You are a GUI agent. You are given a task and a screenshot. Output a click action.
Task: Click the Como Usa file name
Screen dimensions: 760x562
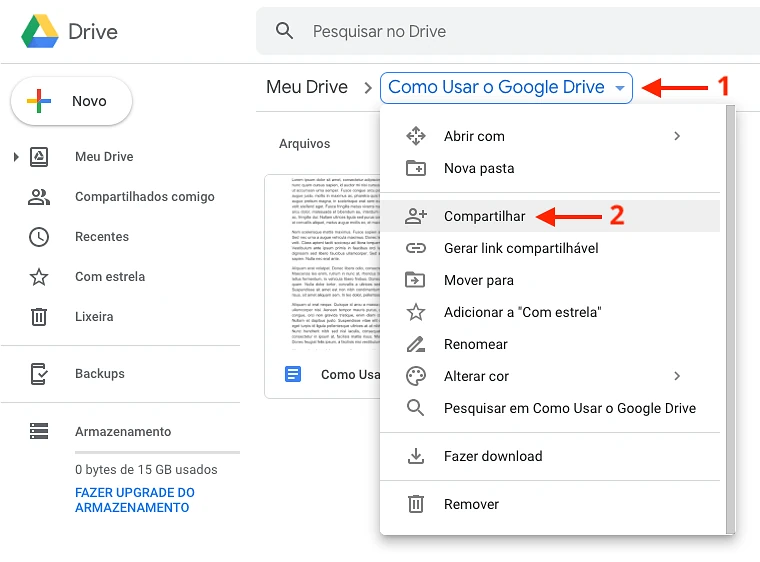coord(350,374)
